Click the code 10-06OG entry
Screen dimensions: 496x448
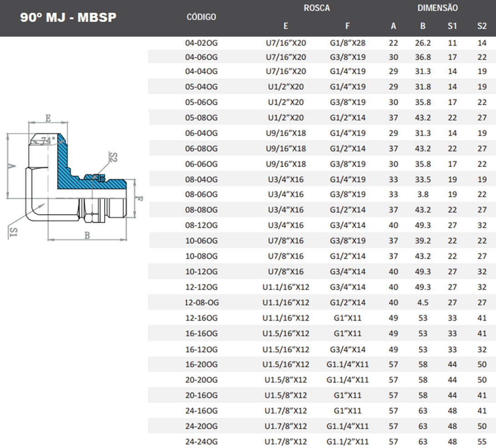tap(201, 241)
